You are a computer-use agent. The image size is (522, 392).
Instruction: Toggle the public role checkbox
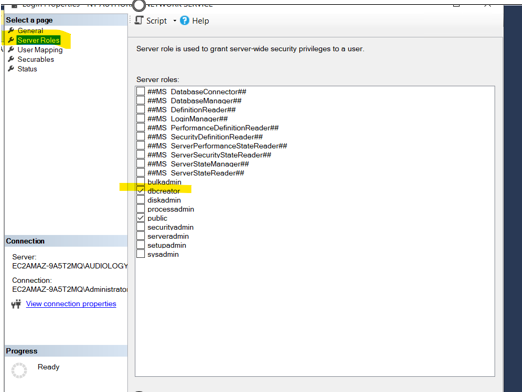141,218
